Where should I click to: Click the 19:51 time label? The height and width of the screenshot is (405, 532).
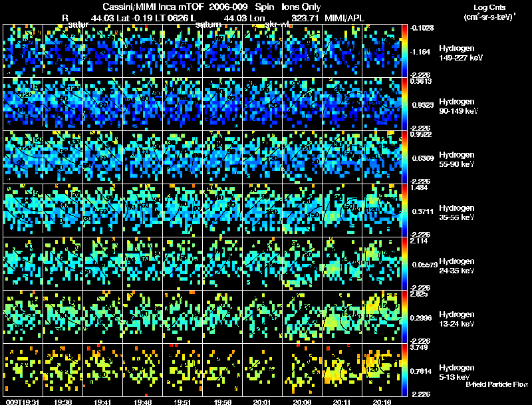(x=182, y=402)
